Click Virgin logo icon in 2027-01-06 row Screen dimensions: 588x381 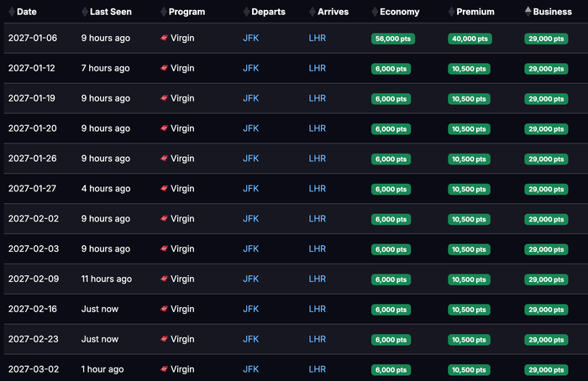coord(164,38)
